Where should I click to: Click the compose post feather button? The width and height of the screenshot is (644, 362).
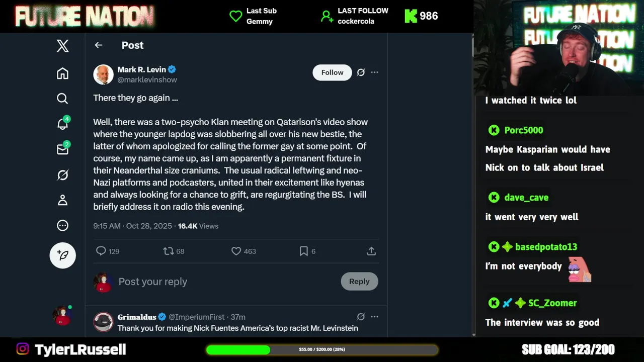(62, 255)
